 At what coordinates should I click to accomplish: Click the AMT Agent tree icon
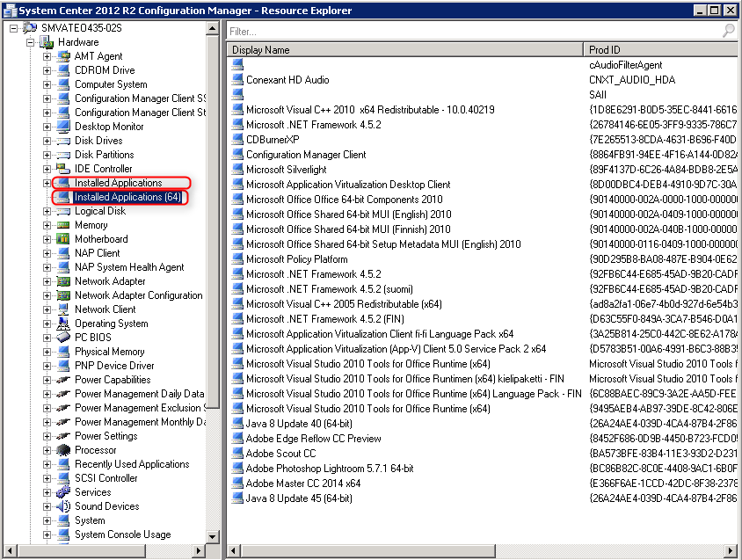point(63,56)
